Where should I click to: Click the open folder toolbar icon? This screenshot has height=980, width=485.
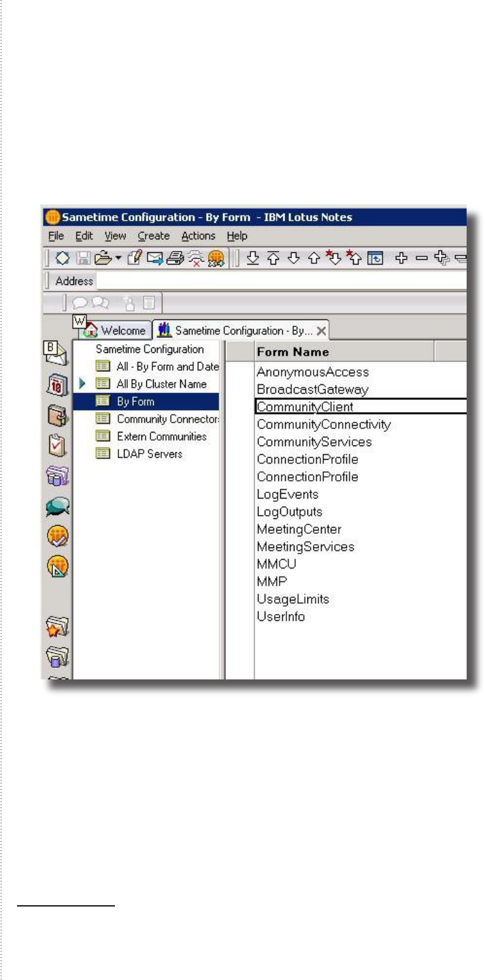(102, 258)
